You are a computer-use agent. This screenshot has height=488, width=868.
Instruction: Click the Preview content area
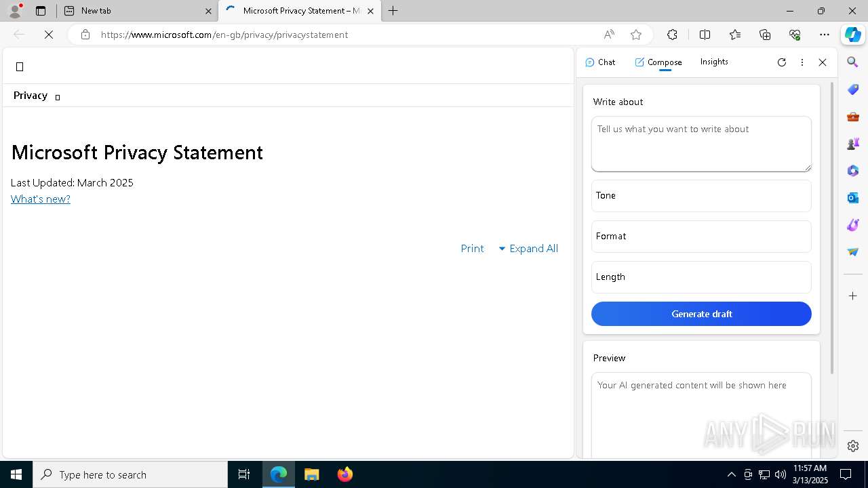pos(701,415)
